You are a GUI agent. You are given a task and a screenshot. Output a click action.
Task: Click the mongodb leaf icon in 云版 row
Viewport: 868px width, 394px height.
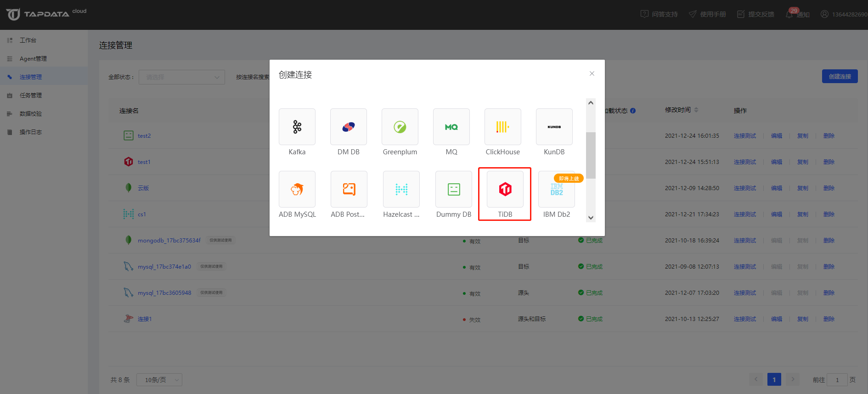pyautogui.click(x=129, y=188)
